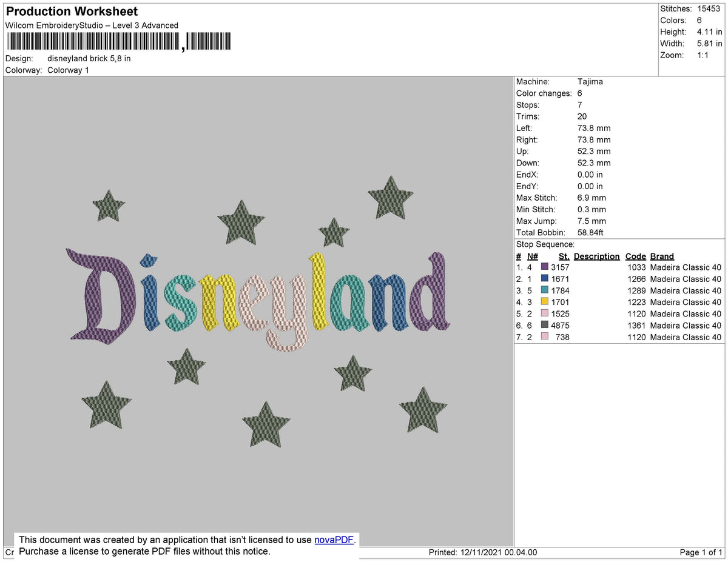Select the teal swatch for code 1289
The height and width of the screenshot is (562, 728).
(545, 290)
